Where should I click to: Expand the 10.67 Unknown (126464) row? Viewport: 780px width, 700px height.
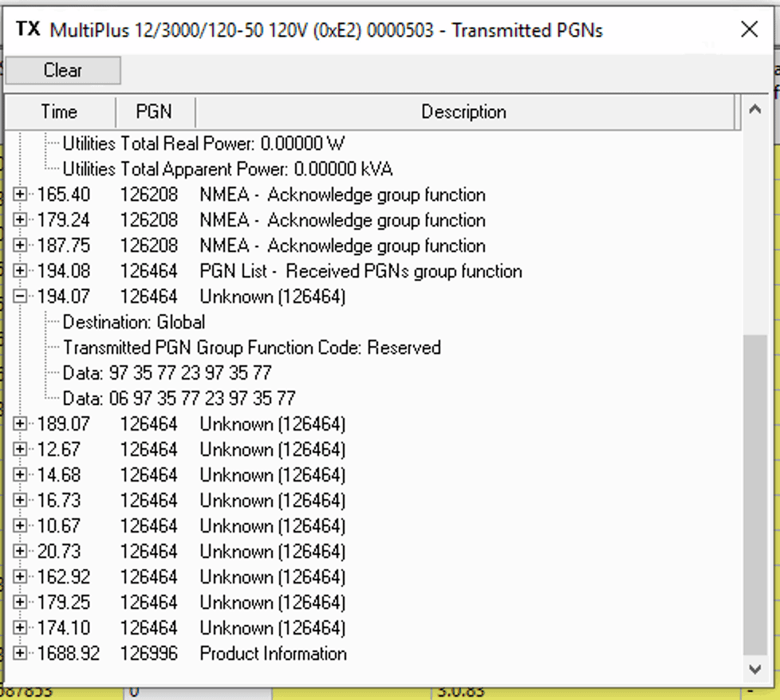click(20, 525)
